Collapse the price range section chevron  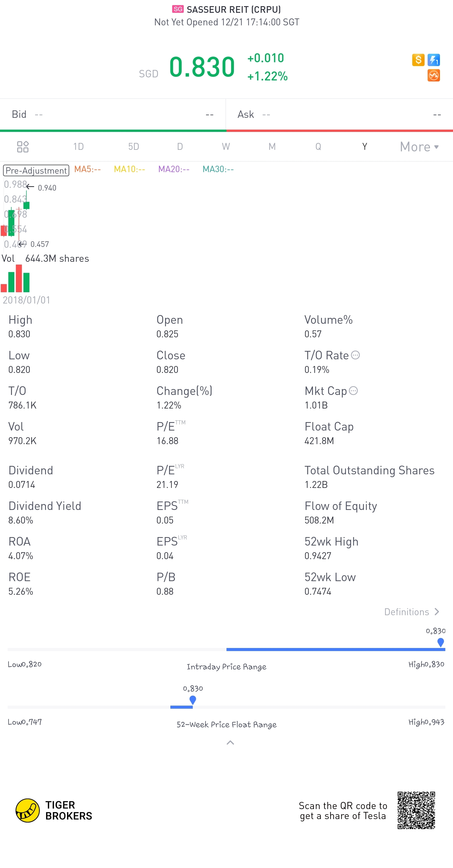230,743
